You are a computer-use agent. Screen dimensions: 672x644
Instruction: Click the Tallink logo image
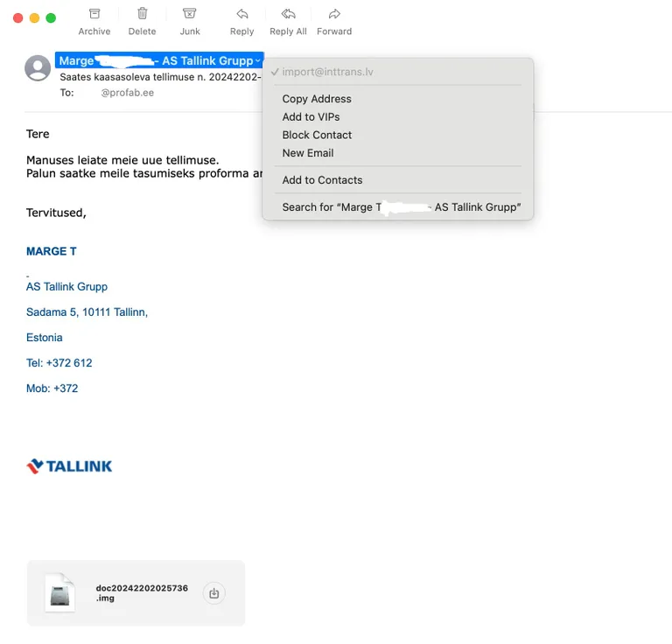click(x=69, y=466)
